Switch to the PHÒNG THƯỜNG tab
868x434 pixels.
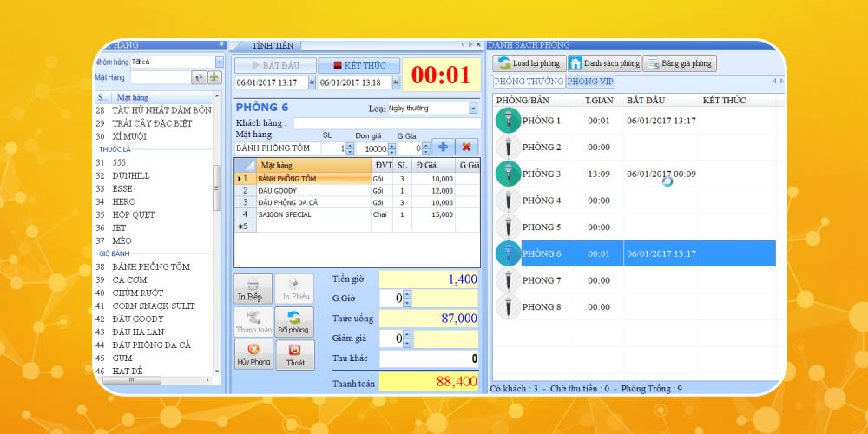click(x=529, y=82)
